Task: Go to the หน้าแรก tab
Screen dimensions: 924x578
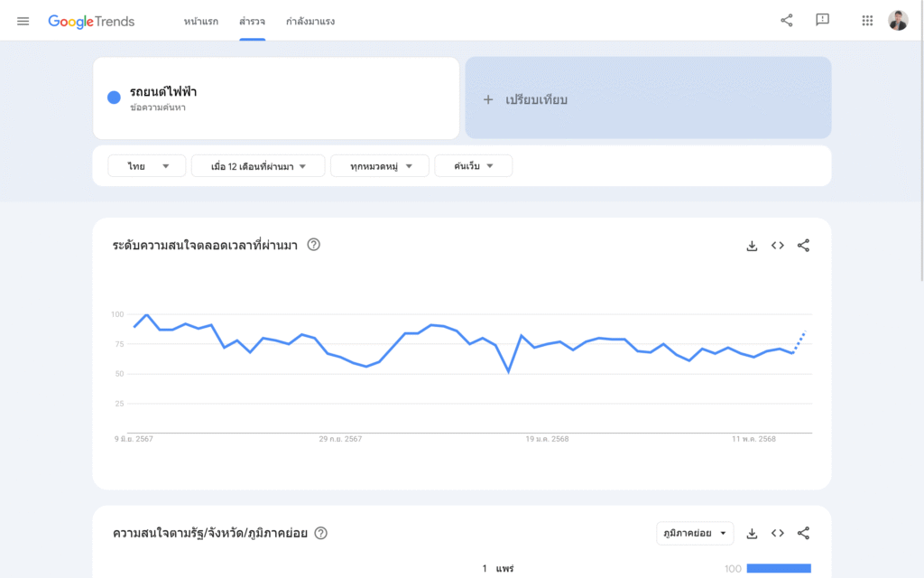Action: tap(201, 22)
